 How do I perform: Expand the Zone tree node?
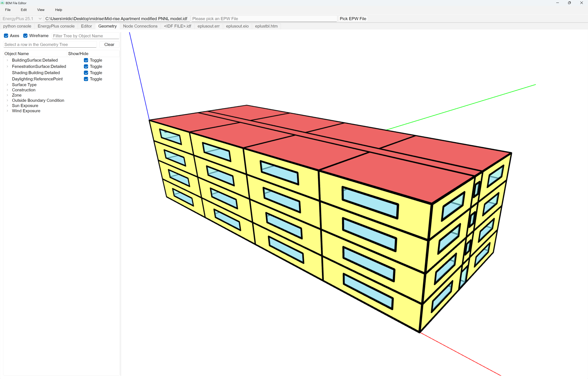click(x=7, y=95)
